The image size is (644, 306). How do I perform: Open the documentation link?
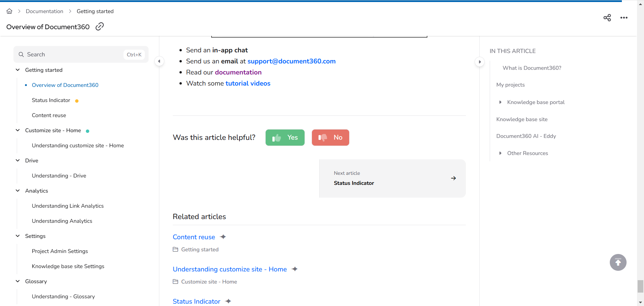pyautogui.click(x=238, y=72)
